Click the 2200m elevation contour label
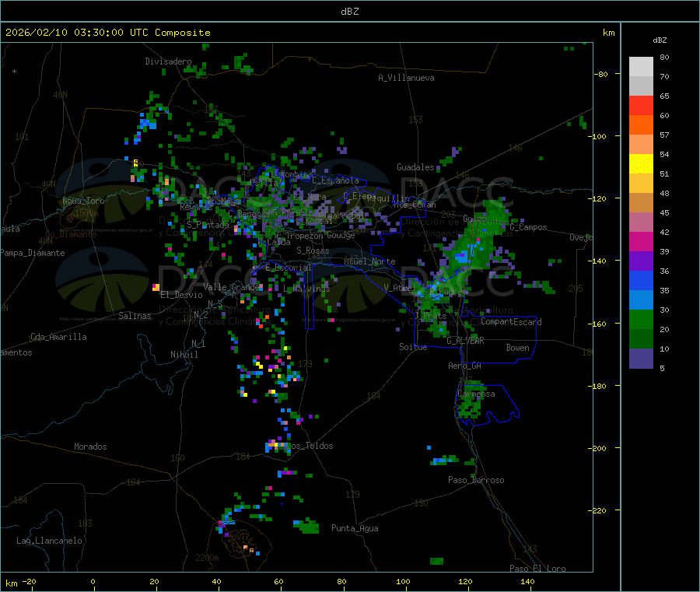 [x=207, y=558]
